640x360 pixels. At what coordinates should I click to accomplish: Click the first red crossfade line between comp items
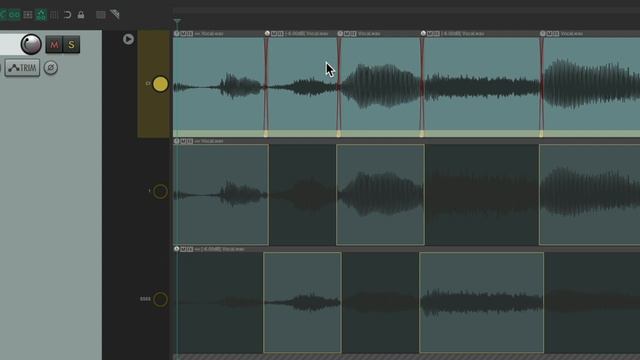tap(266, 84)
